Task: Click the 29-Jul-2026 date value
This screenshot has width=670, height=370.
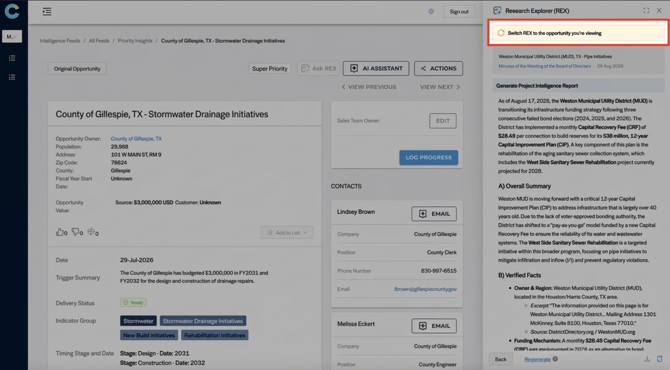Action: coord(137,260)
